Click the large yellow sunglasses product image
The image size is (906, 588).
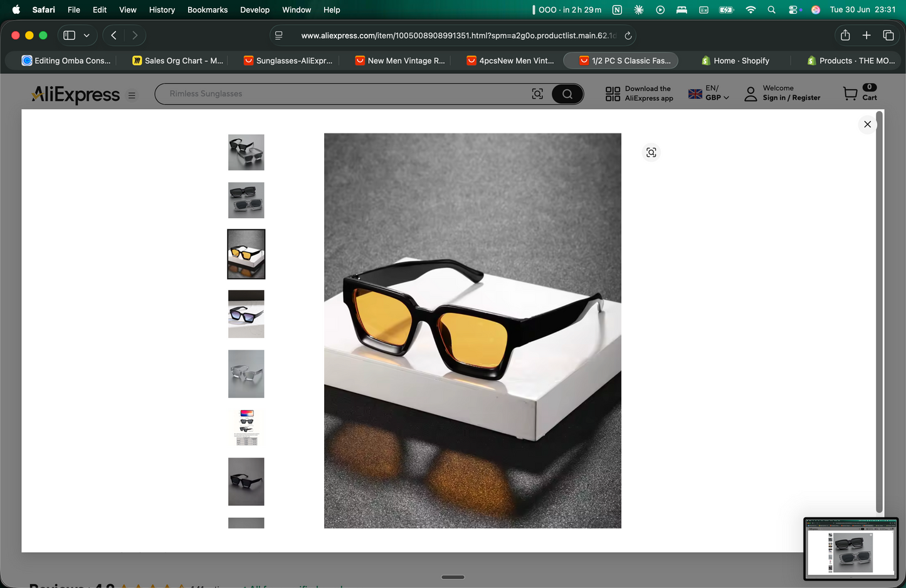click(x=472, y=330)
